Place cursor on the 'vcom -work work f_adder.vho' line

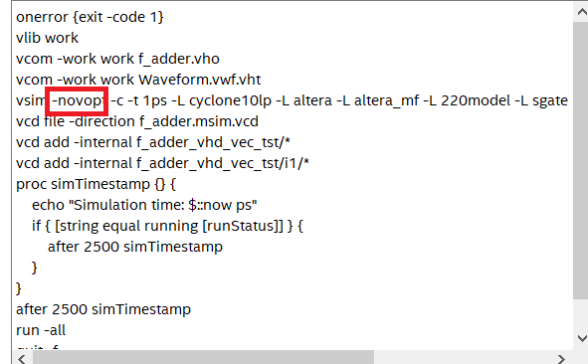[117, 59]
